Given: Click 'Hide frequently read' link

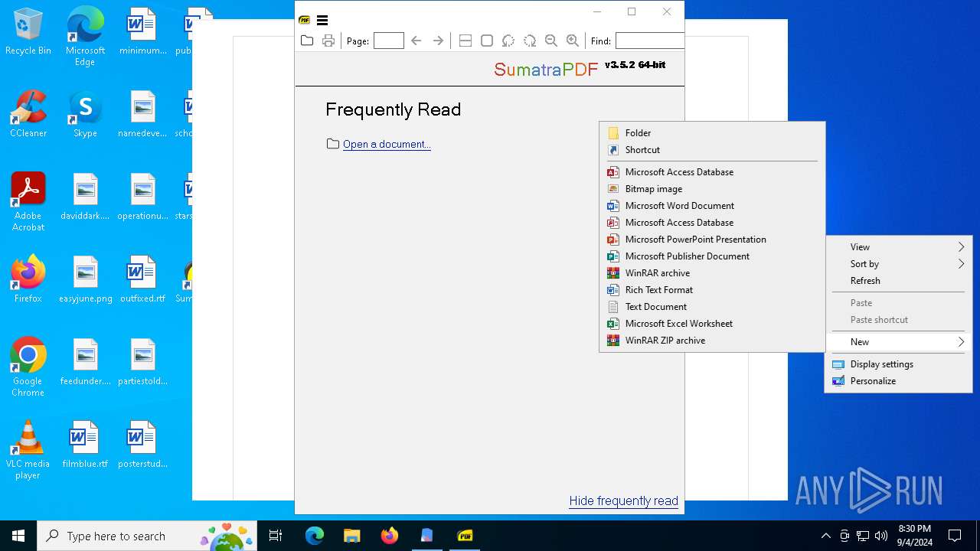Looking at the screenshot, I should (624, 500).
